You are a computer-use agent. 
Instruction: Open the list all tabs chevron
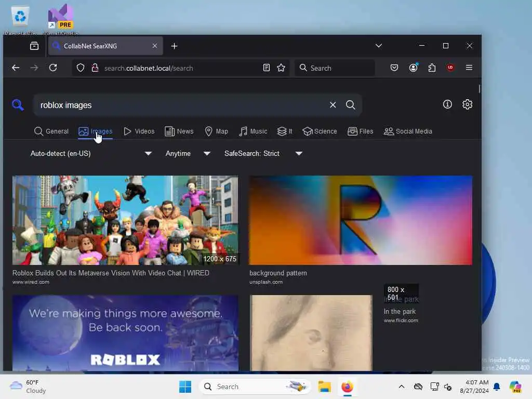coord(379,46)
